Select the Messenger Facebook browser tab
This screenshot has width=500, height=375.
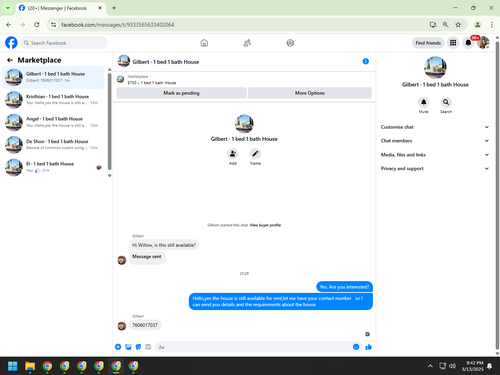pyautogui.click(x=60, y=8)
